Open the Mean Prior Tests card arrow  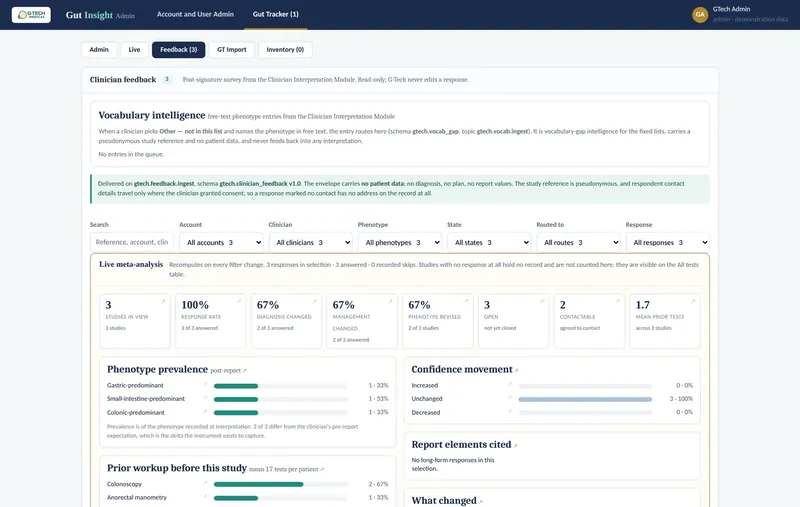693,301
